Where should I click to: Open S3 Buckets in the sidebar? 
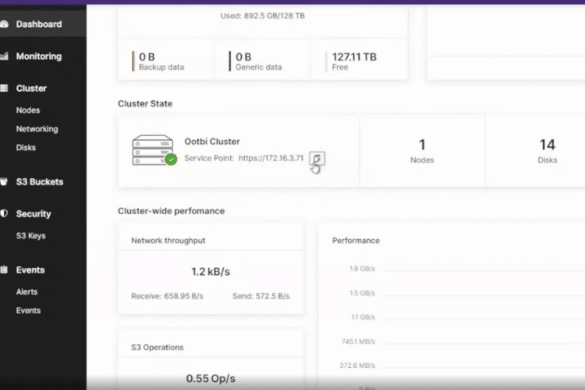40,182
